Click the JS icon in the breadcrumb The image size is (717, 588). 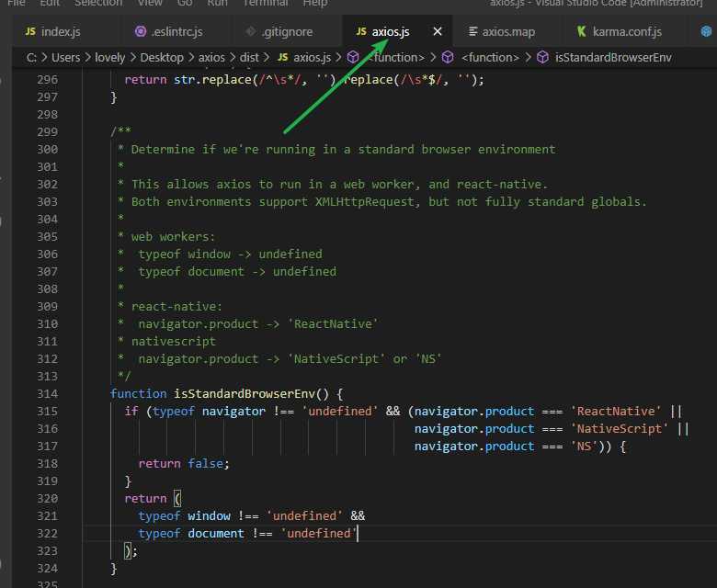click(x=282, y=57)
